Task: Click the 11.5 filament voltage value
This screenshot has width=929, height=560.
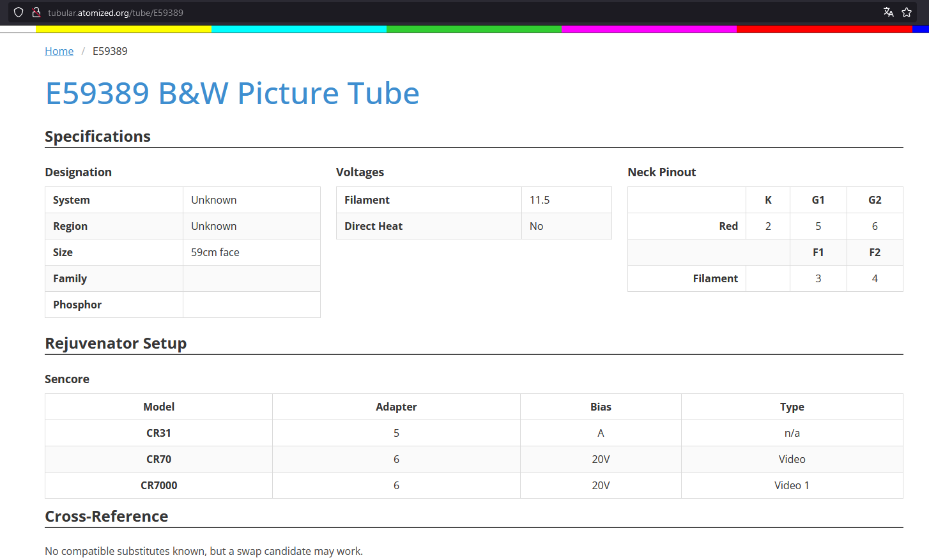Action: click(x=540, y=200)
